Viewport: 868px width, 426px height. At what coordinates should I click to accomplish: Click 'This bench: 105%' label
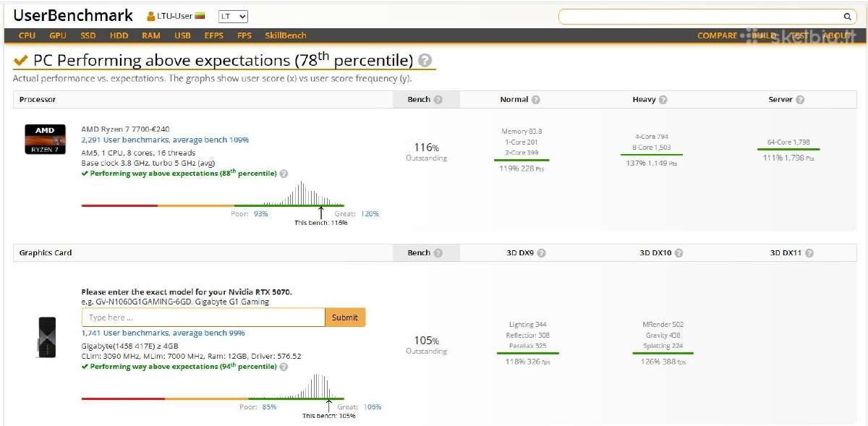pos(328,416)
